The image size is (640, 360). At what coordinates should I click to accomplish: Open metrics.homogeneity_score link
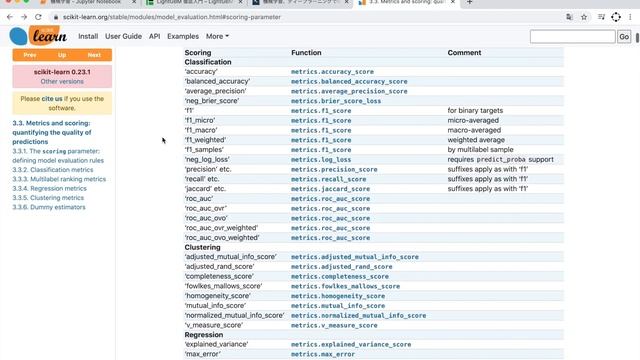point(338,296)
